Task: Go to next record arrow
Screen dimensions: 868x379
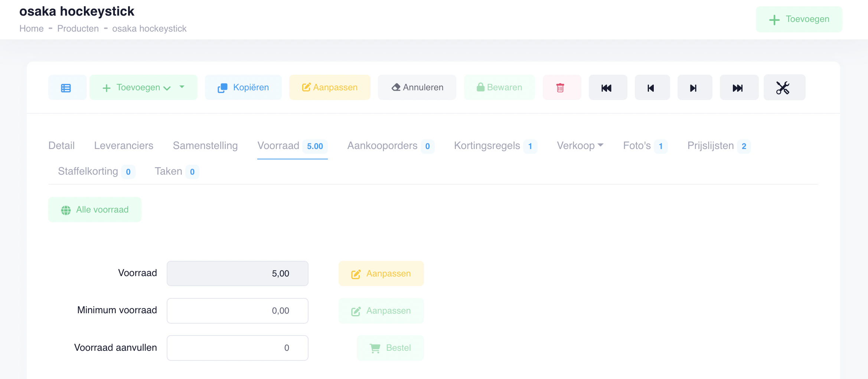Action: point(695,88)
